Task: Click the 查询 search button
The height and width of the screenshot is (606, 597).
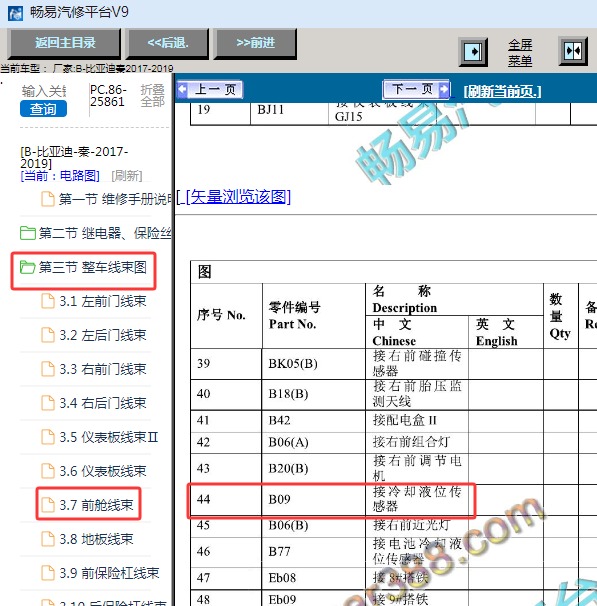Action: tap(43, 109)
